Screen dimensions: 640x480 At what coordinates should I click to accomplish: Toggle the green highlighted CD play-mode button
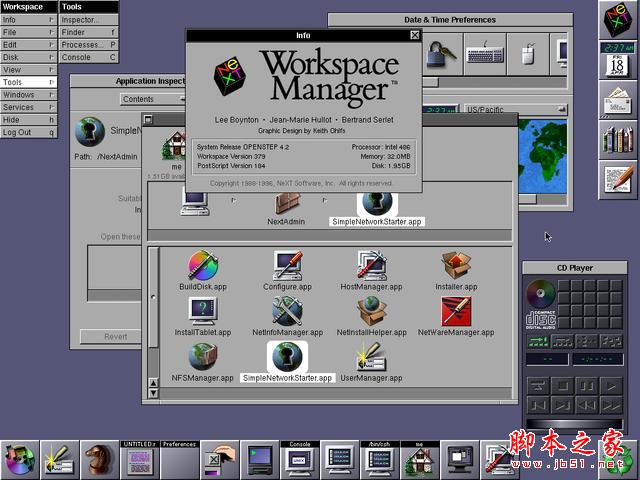coord(538,341)
